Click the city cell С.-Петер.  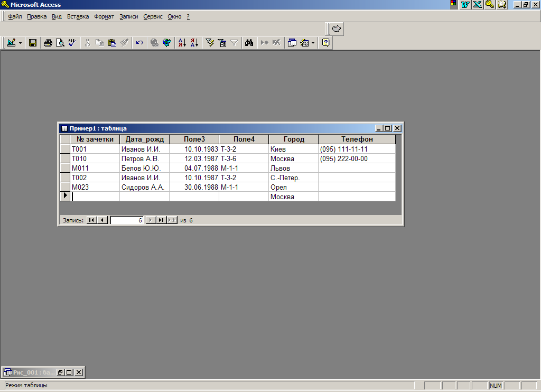point(294,178)
